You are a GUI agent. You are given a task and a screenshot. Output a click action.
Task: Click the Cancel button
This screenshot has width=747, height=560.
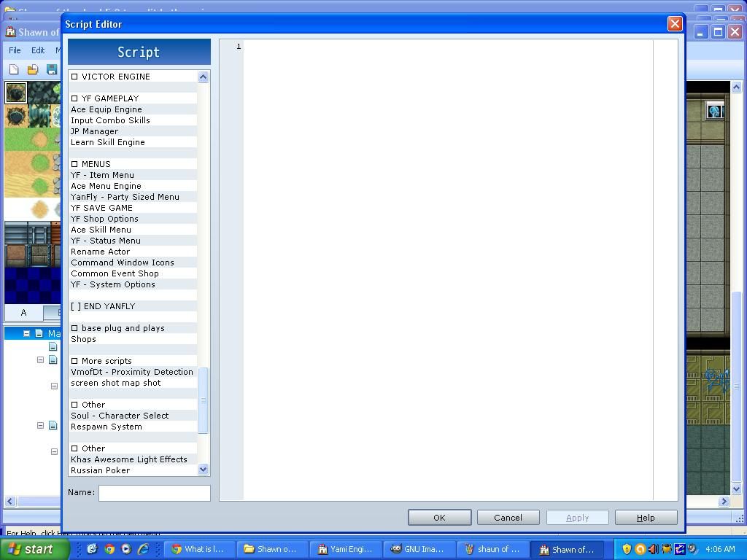click(x=508, y=518)
